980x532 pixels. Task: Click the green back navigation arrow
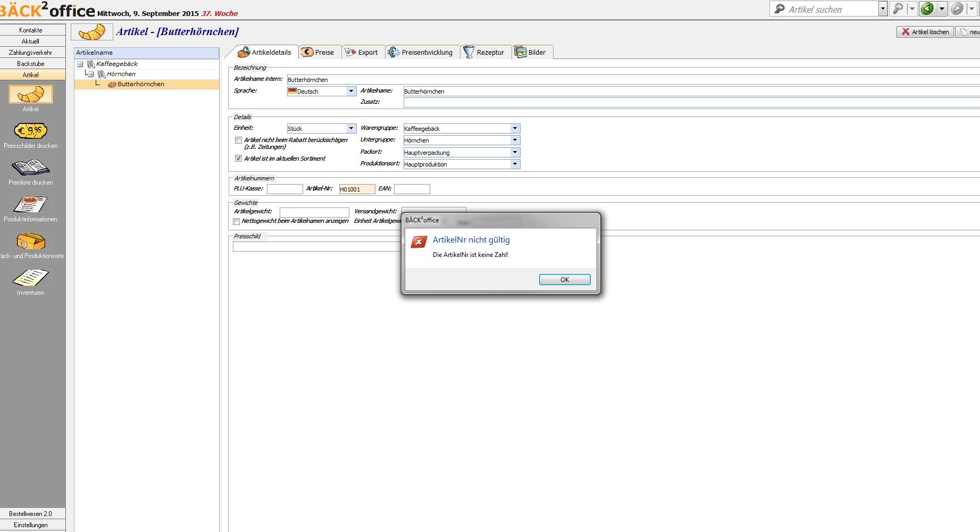pyautogui.click(x=927, y=9)
